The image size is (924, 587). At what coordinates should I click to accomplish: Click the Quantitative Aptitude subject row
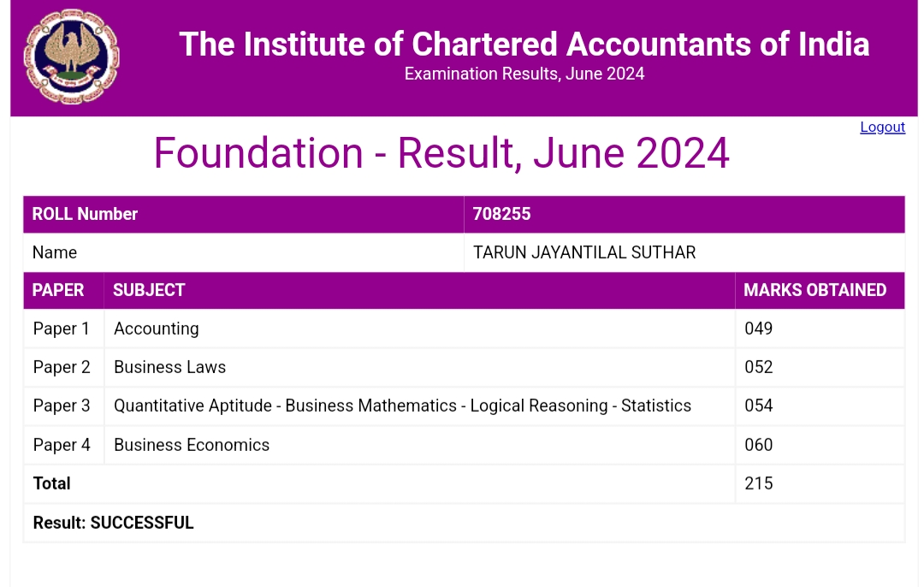point(402,406)
